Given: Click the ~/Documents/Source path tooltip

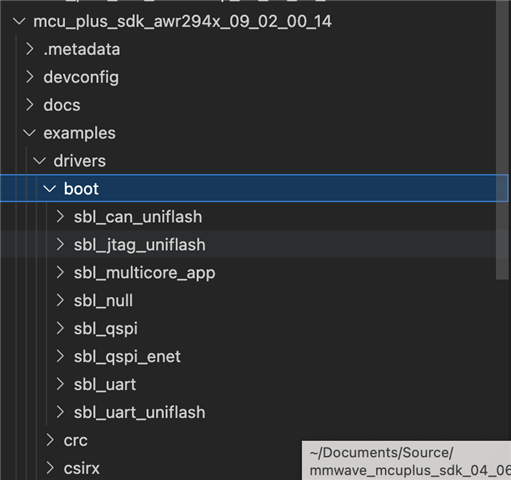Looking at the screenshot, I should 406,461.
